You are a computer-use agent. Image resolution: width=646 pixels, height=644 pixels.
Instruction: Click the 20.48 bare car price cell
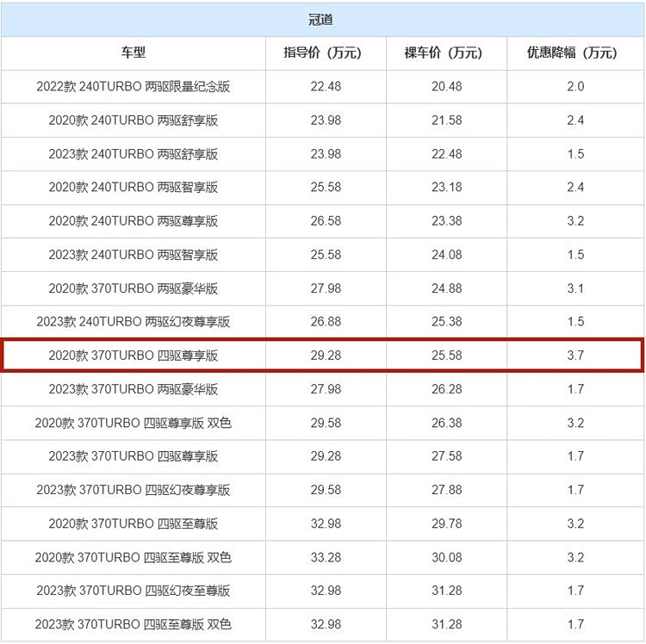pos(446,86)
